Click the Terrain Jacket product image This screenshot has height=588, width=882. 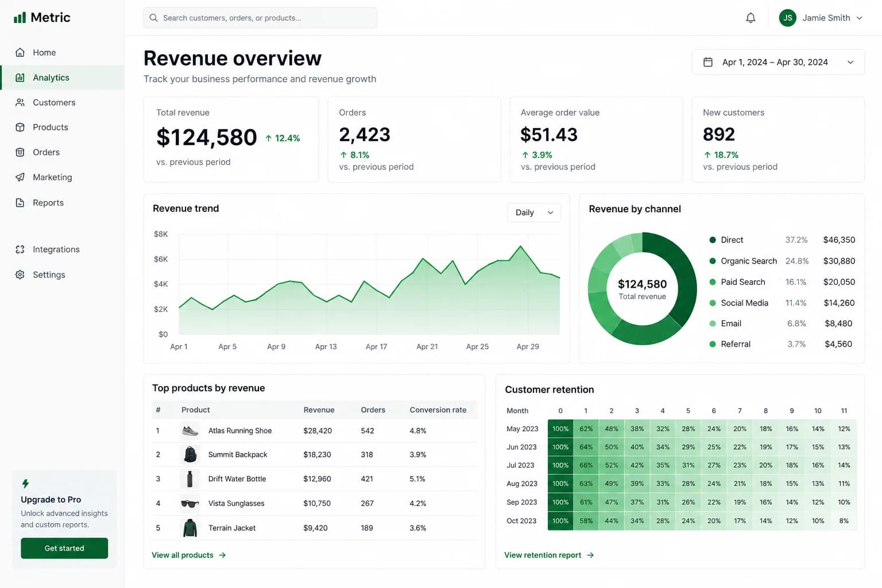[190, 528]
